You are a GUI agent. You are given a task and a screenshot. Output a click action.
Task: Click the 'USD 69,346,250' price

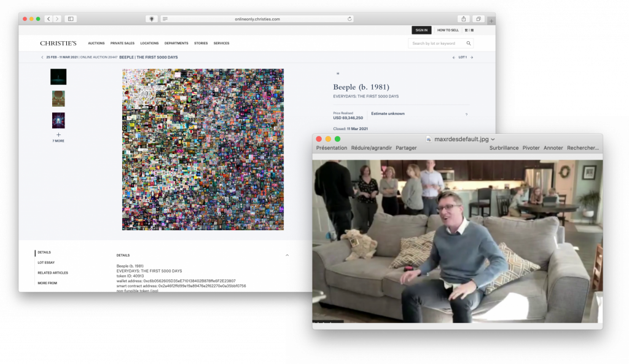[x=348, y=118]
